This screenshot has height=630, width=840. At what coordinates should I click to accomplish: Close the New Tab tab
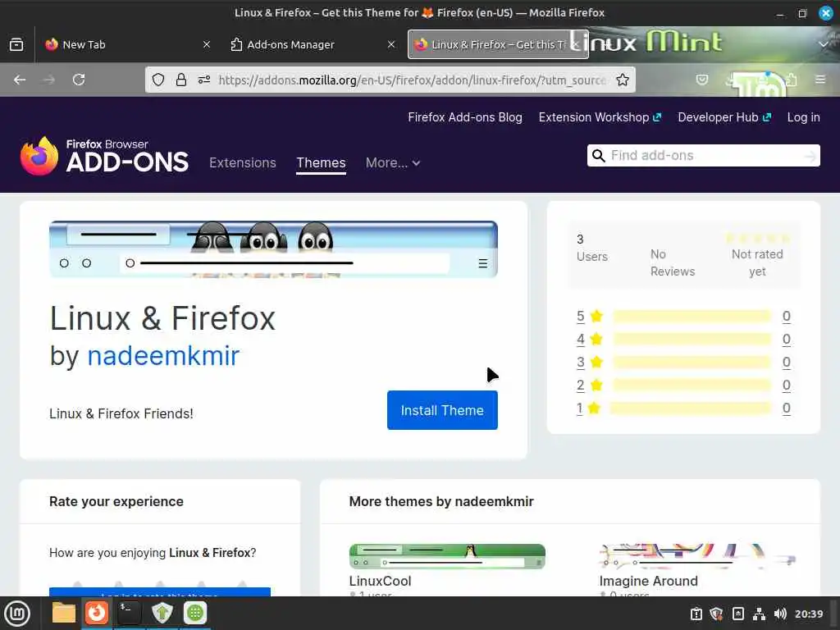pyautogui.click(x=206, y=44)
